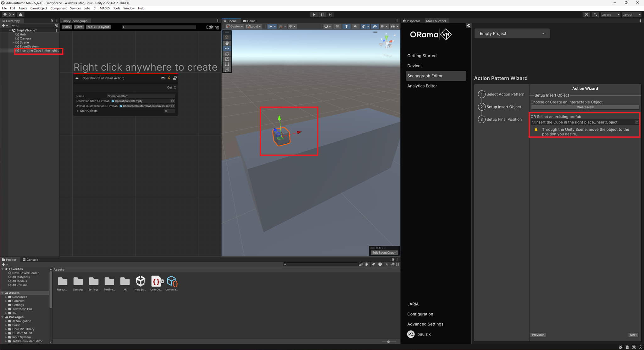Open the MAGES menu

click(x=104, y=8)
